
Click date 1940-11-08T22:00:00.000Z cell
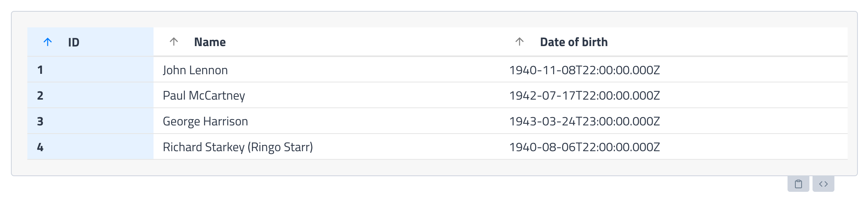(x=674, y=70)
